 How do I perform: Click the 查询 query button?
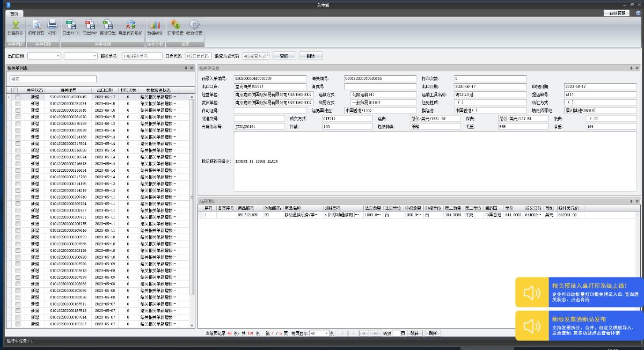pos(284,56)
